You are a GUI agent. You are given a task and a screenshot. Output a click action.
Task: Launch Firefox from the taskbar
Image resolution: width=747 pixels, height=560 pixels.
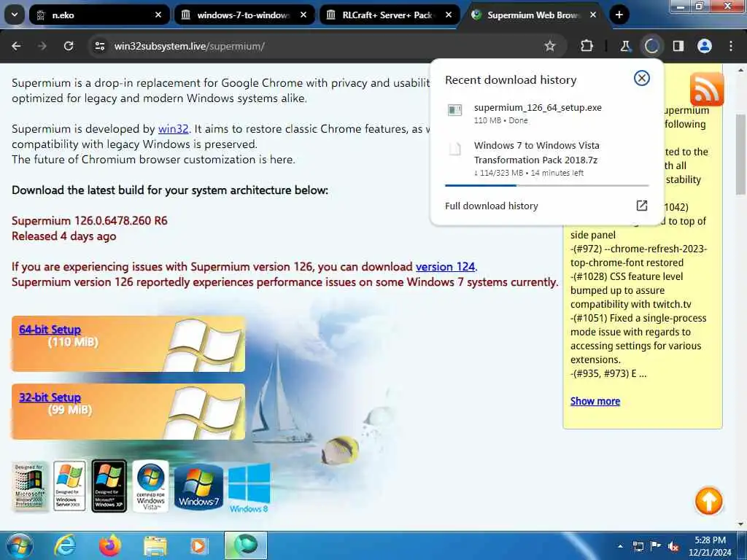(110, 545)
